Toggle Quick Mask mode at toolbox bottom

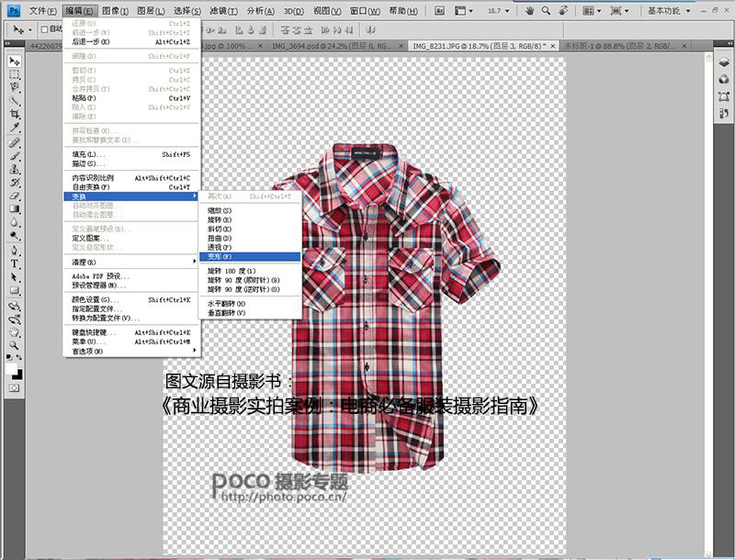[14, 388]
